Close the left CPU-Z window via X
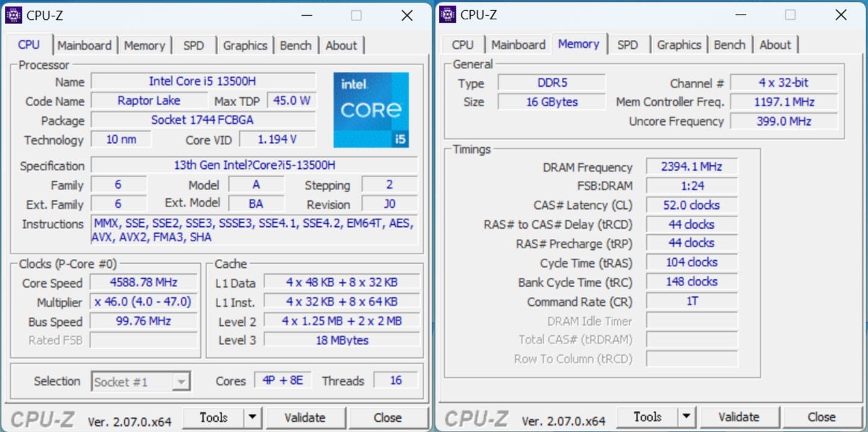868x432 pixels. point(407,16)
